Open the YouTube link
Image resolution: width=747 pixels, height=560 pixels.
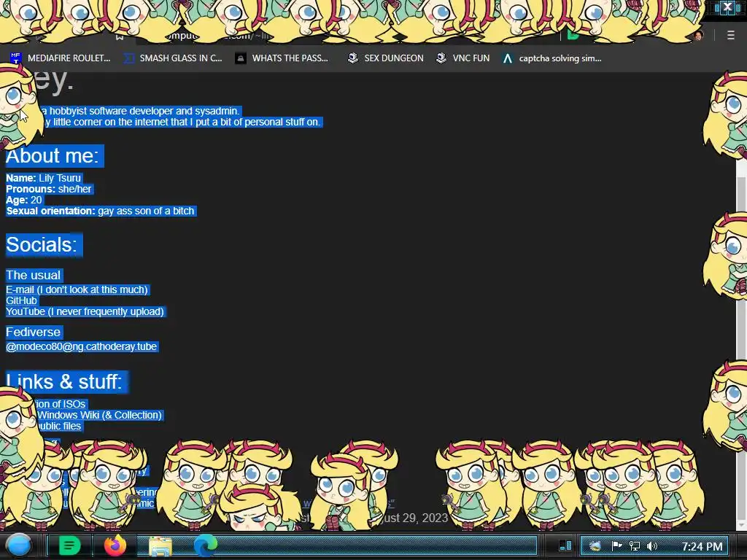[x=85, y=311]
